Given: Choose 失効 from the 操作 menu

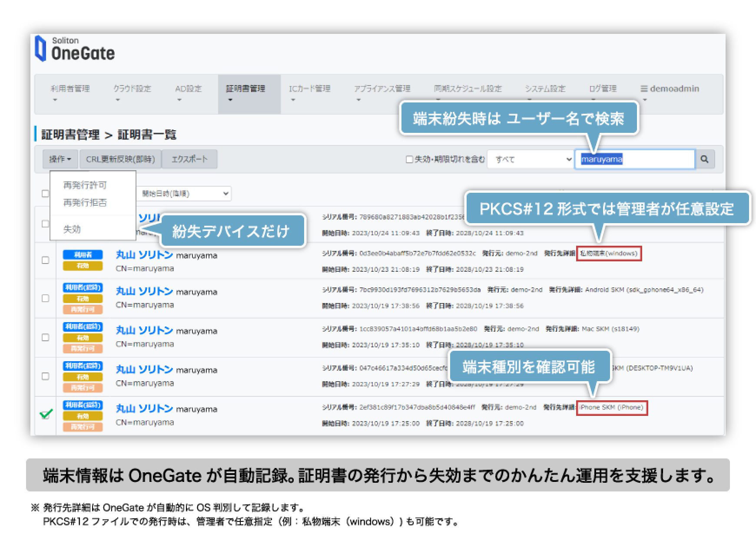Looking at the screenshot, I should 72,229.
